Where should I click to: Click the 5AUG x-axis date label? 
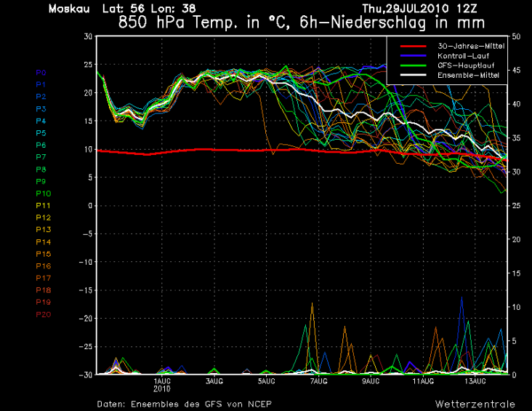(x=266, y=382)
